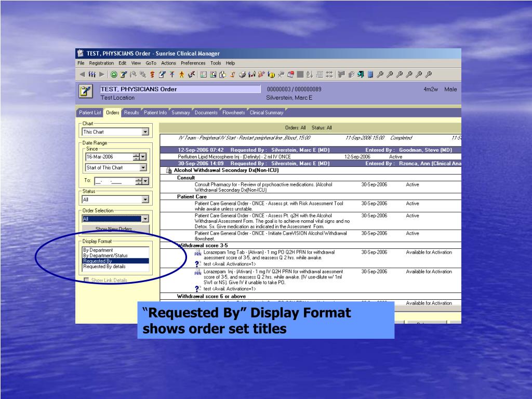Screen dimensions: 532x399
Task: Open the File menu
Action: 81,63
